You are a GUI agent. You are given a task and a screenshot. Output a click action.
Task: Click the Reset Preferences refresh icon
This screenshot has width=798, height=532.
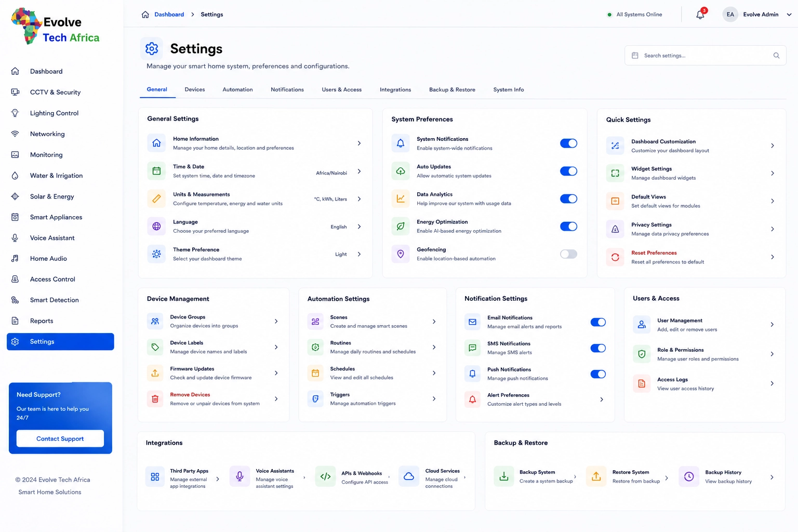pyautogui.click(x=615, y=257)
